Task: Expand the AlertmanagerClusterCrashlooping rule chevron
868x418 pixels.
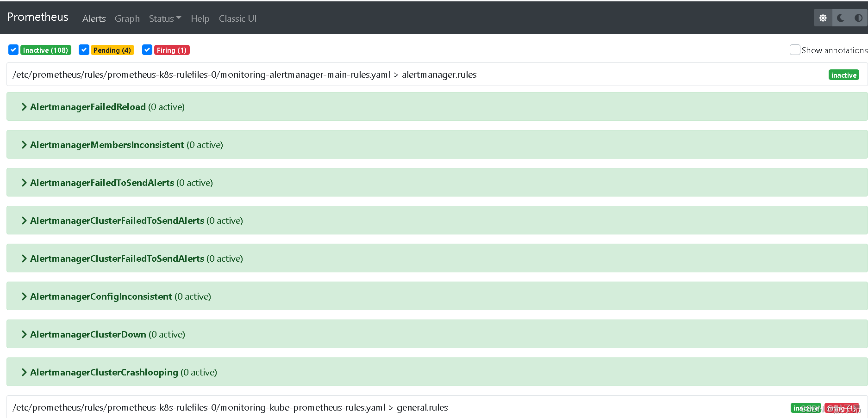Action: tap(24, 372)
